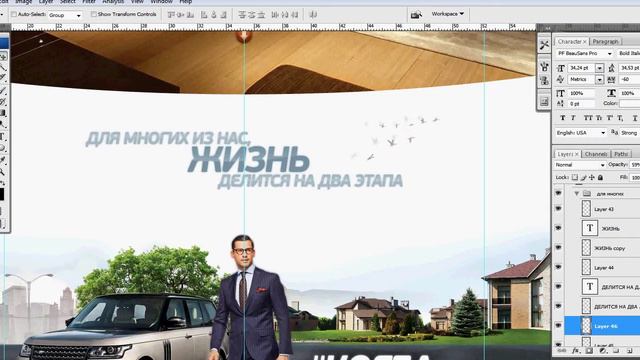The image size is (640, 360).
Task: Toggle lock all for layer
Action: pos(600,178)
